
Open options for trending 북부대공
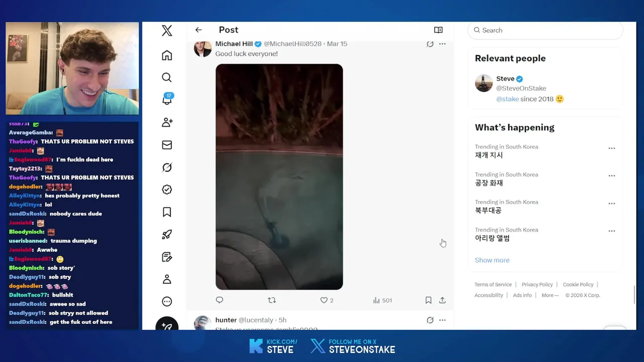612,204
